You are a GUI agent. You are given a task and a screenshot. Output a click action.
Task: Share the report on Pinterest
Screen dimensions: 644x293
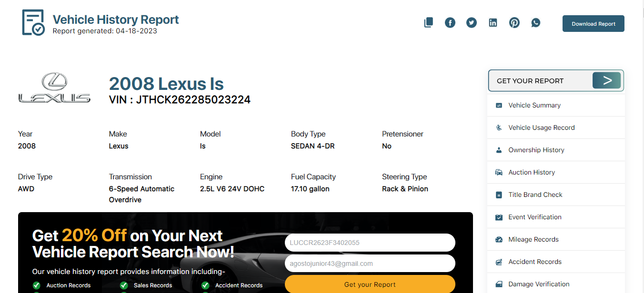[514, 22]
